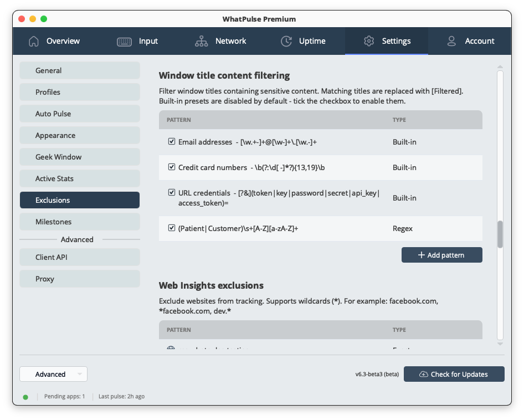This screenshot has height=420, width=524.
Task: Click the Uptime clock icon
Action: [x=286, y=41]
